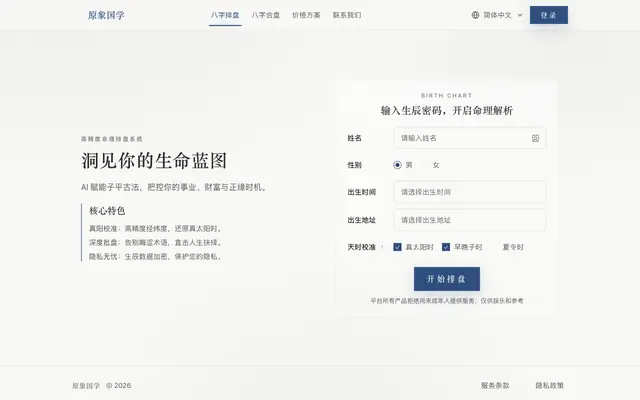
Task: Click the 隐私无忧 feature line
Action: coord(156,256)
